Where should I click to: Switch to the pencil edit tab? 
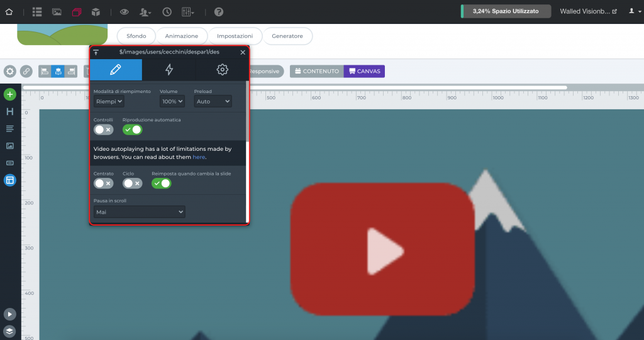point(116,70)
